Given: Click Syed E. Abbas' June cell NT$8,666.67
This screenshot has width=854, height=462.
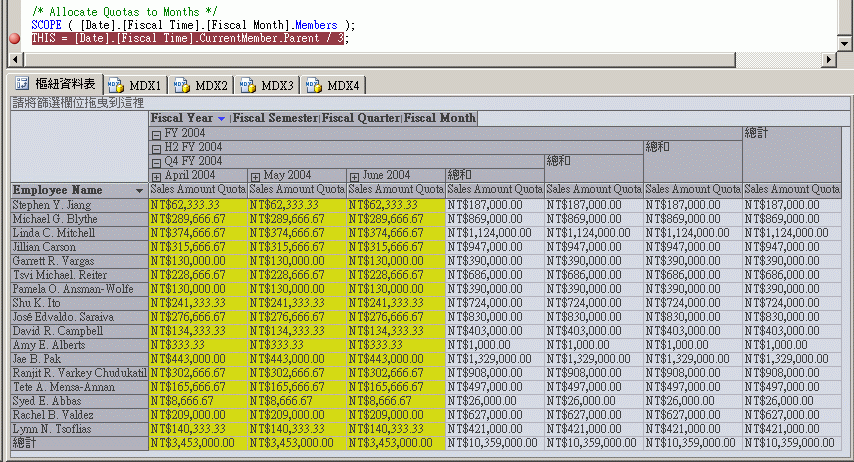Looking at the screenshot, I should [396, 401].
